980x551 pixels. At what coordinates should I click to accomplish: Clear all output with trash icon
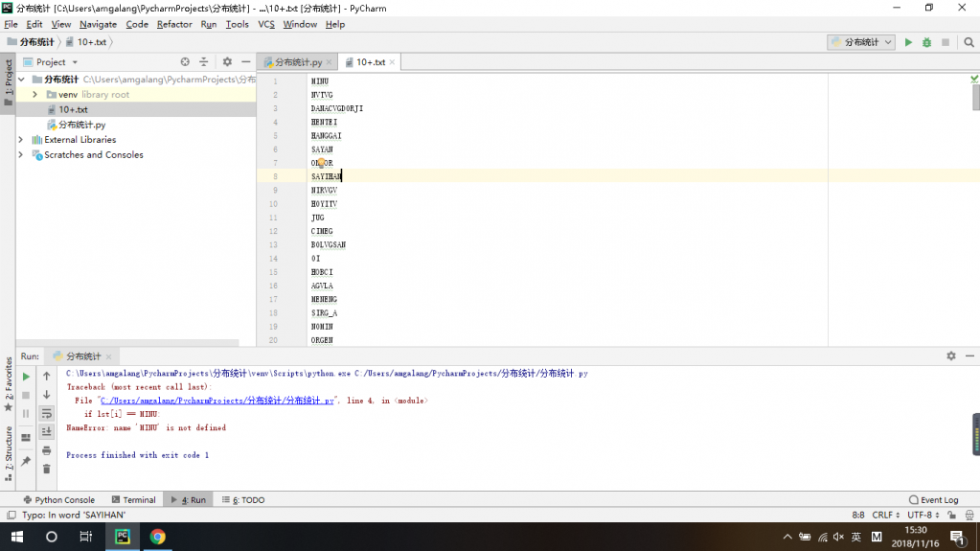click(x=46, y=470)
